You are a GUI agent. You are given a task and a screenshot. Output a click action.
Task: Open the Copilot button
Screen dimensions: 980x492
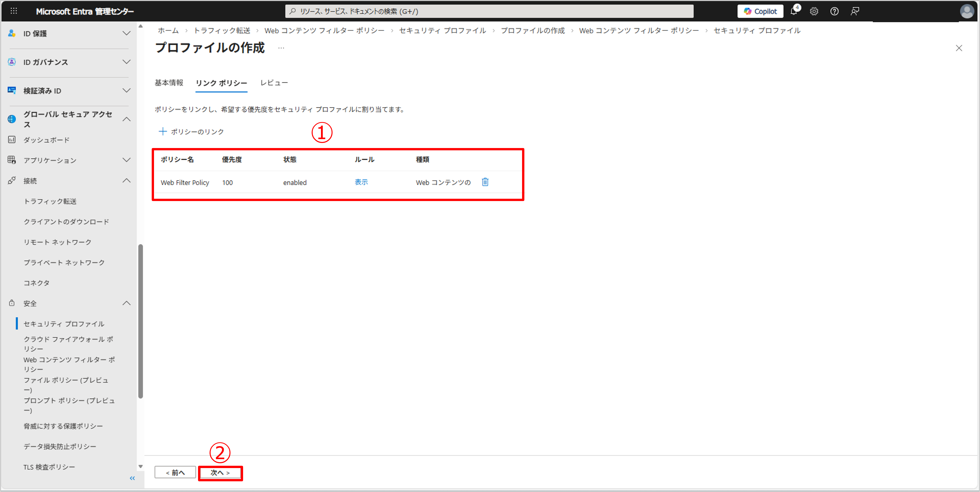coord(760,11)
